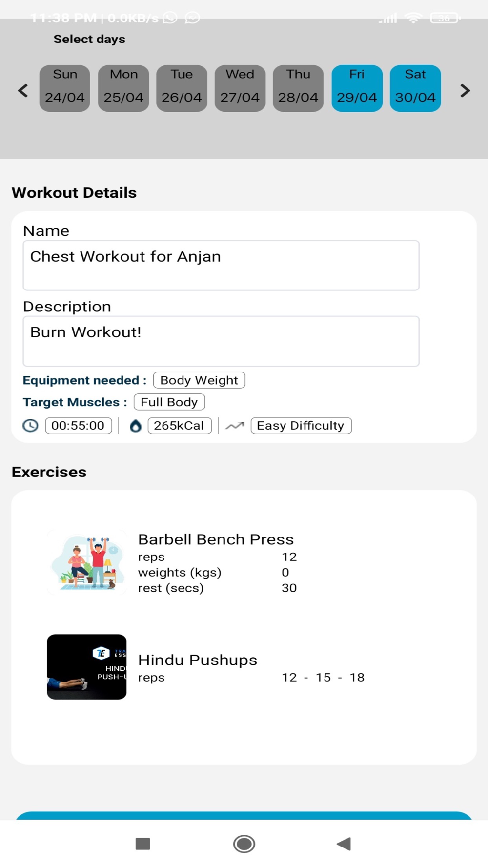Tap the Android recent apps square icon

[142, 844]
